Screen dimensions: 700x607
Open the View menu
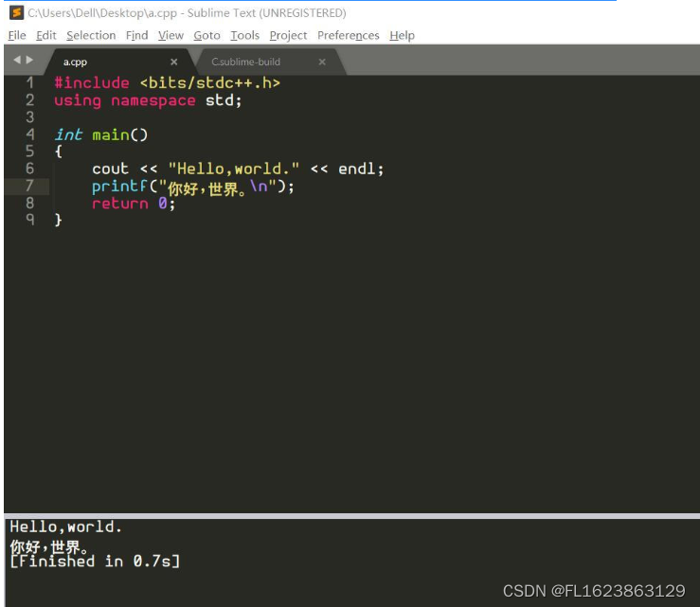click(171, 35)
